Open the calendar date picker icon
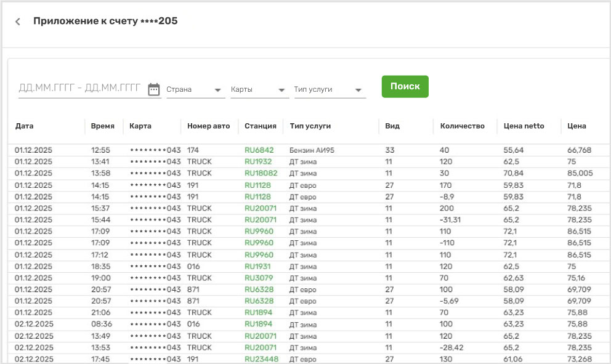The image size is (611, 364). tap(154, 89)
